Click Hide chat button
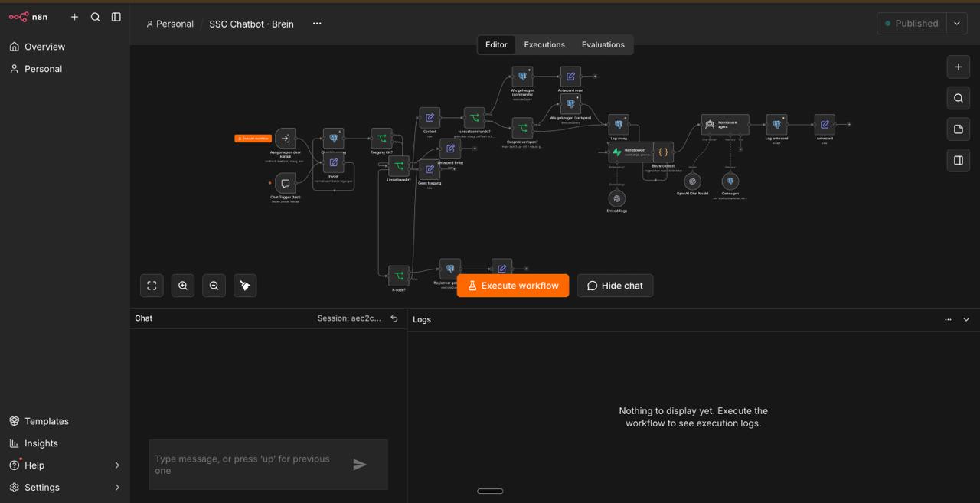The height and width of the screenshot is (503, 980). 615,286
